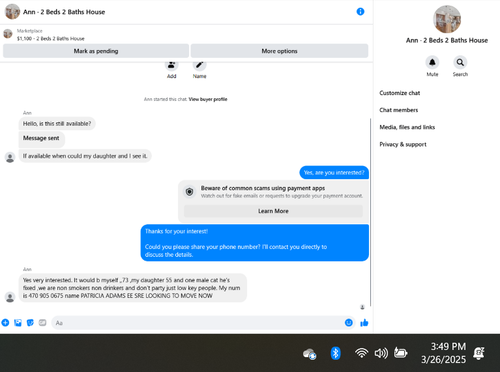Open the volume control in taskbar
The height and width of the screenshot is (372, 500).
click(x=381, y=353)
